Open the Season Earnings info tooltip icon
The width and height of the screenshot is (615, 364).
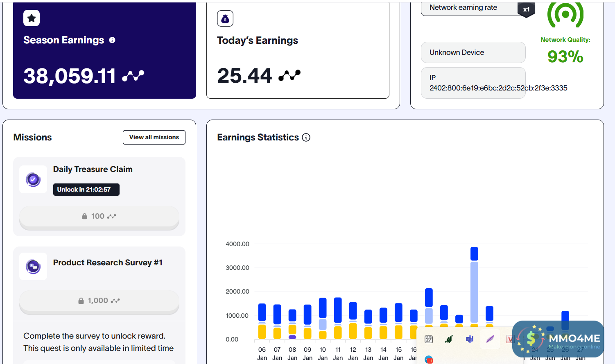pos(112,40)
